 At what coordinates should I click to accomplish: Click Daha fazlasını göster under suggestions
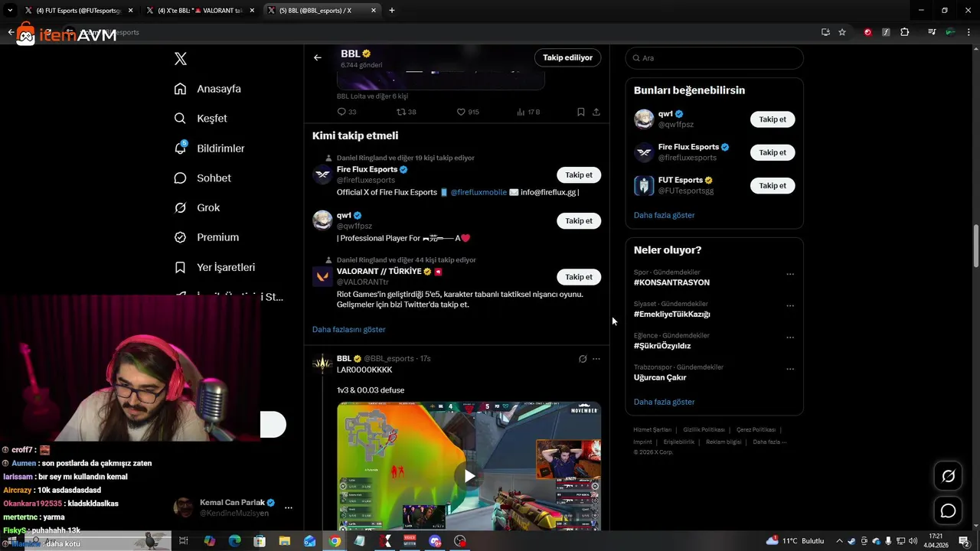coord(348,329)
